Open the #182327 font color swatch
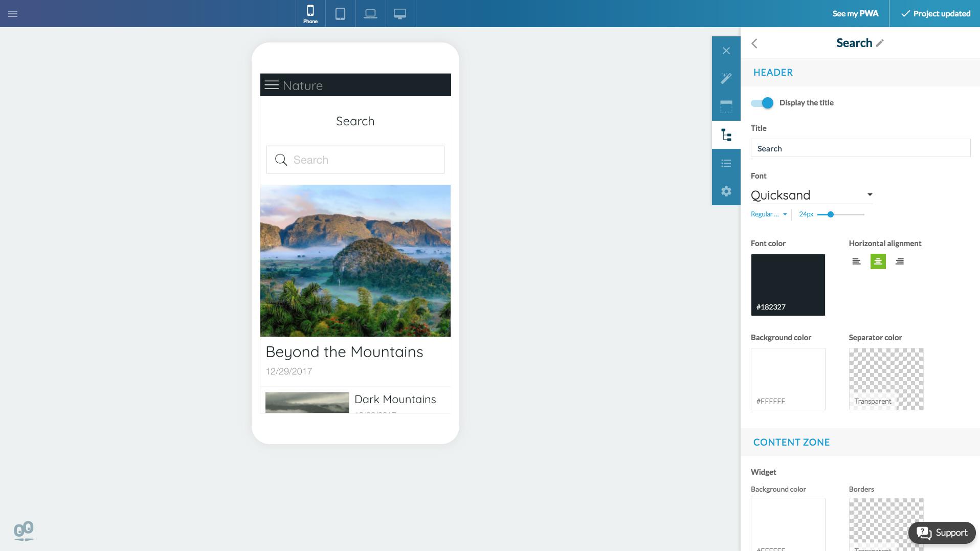This screenshot has height=551, width=980. pyautogui.click(x=788, y=284)
